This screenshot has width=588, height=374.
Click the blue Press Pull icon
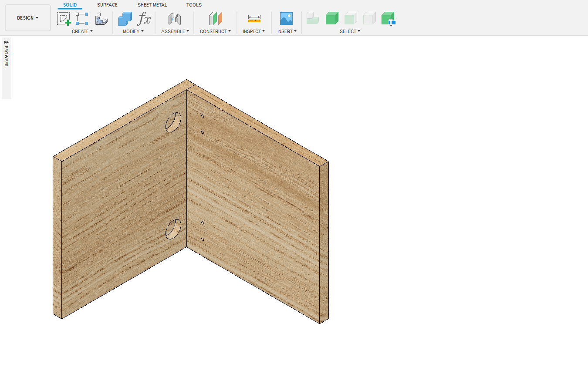125,19
